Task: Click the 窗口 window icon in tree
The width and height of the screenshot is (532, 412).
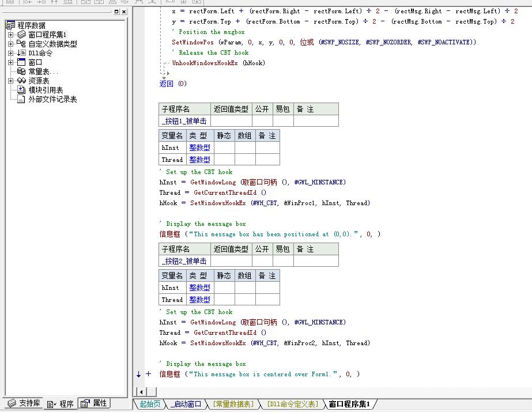Action: (x=21, y=62)
